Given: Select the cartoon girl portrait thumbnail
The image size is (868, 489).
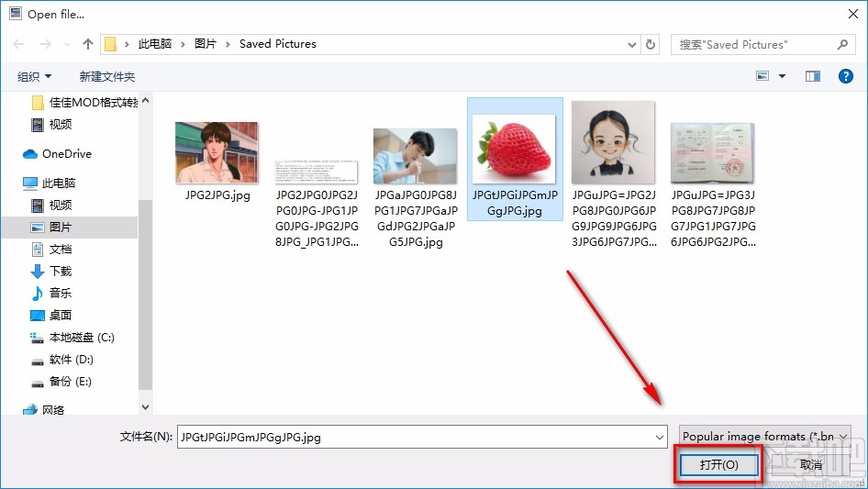Looking at the screenshot, I should [613, 142].
